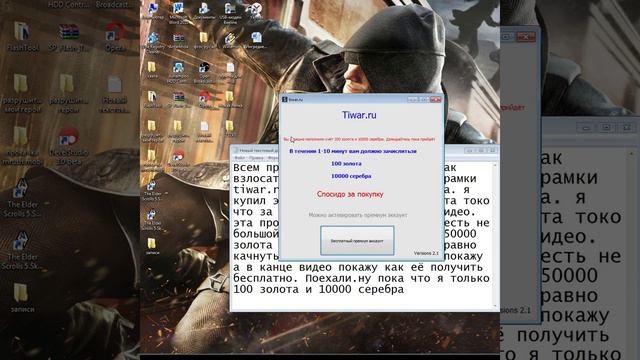Image resolution: width=640 pixels, height=360 pixels.
Task: Open the Формат menu in Notepad
Action: tap(273, 158)
